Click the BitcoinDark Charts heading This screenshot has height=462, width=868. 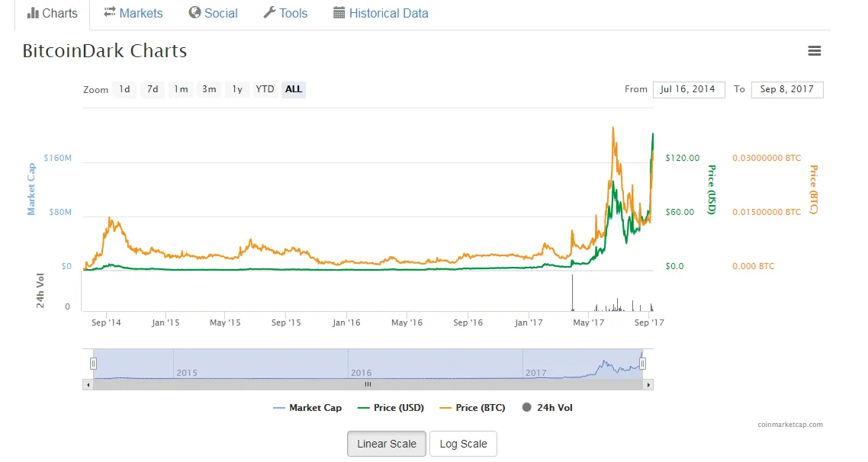click(x=104, y=51)
